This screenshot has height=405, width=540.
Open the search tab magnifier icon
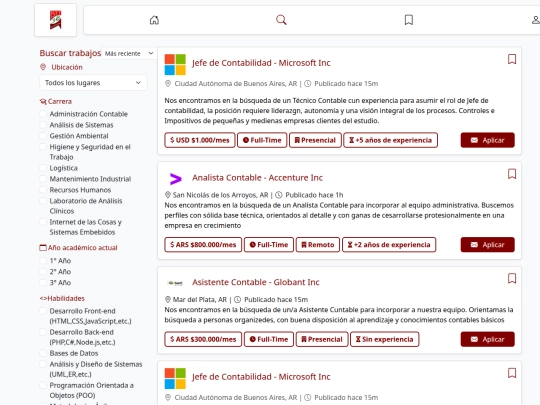tap(281, 20)
